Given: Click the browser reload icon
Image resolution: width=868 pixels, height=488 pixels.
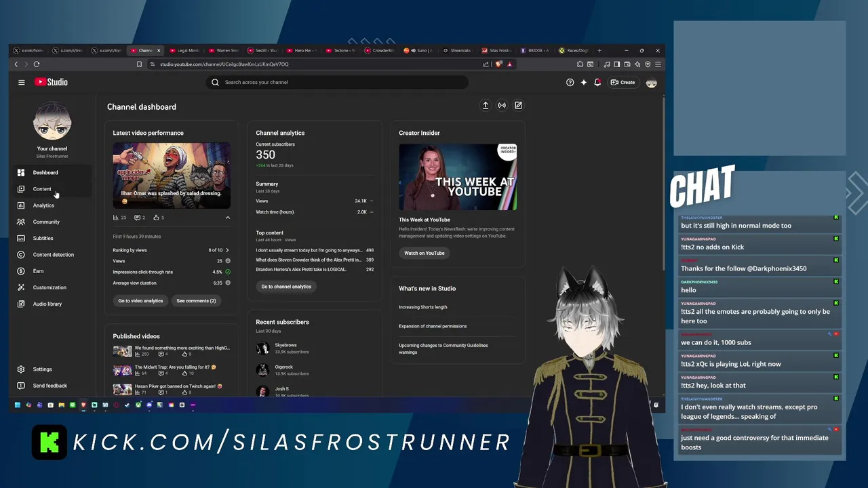Looking at the screenshot, I should tap(37, 64).
